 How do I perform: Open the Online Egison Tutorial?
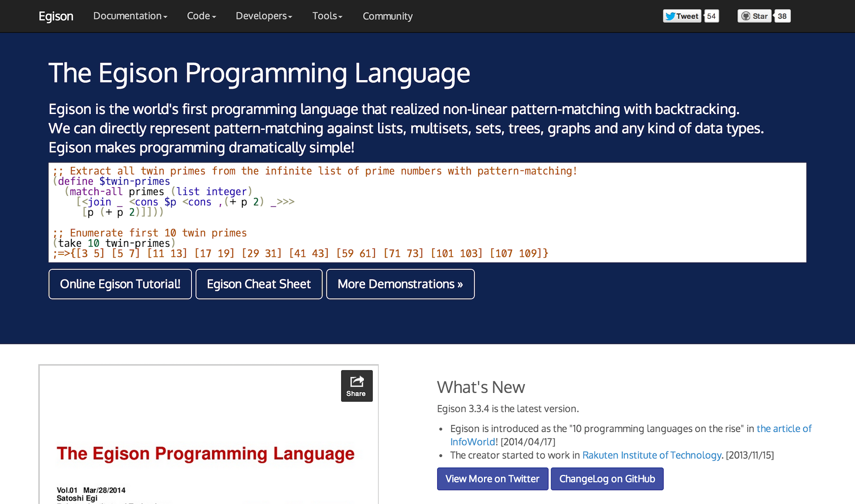(120, 284)
